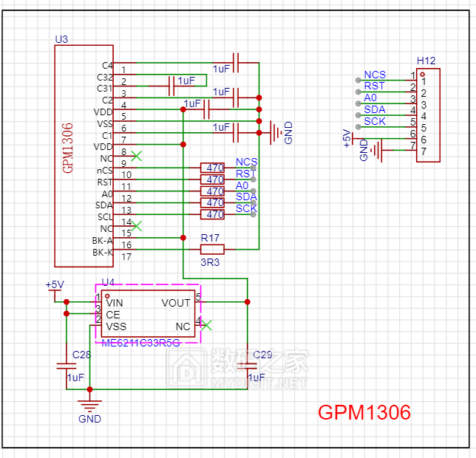Click the GND symbol below capacitor C28

(89, 405)
